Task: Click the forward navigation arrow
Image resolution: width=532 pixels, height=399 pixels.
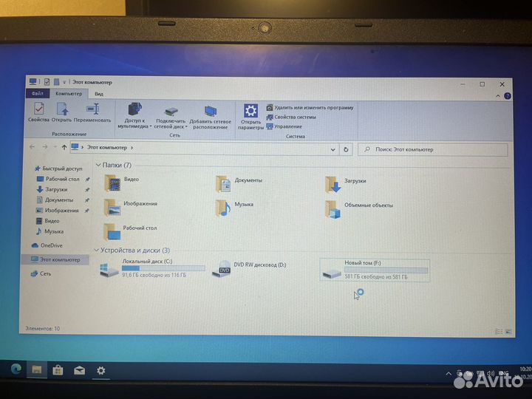Action: [x=45, y=147]
